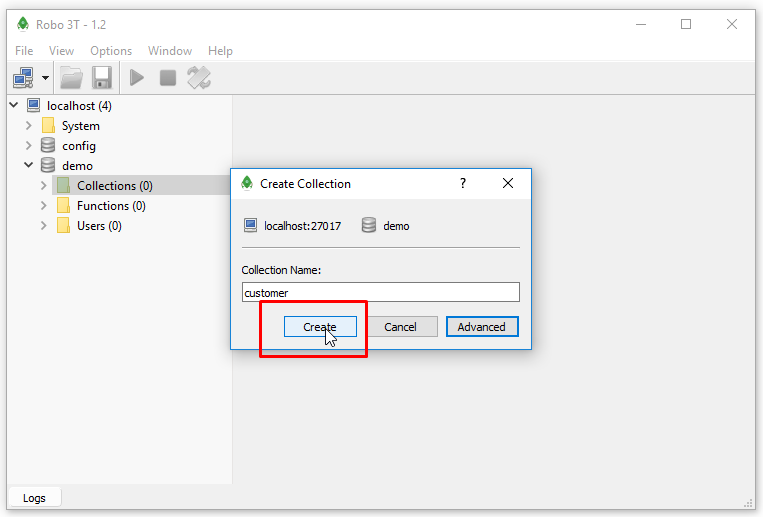Click the localhost:27017 text in dialog
The height and width of the screenshot is (517, 763).
tap(303, 226)
